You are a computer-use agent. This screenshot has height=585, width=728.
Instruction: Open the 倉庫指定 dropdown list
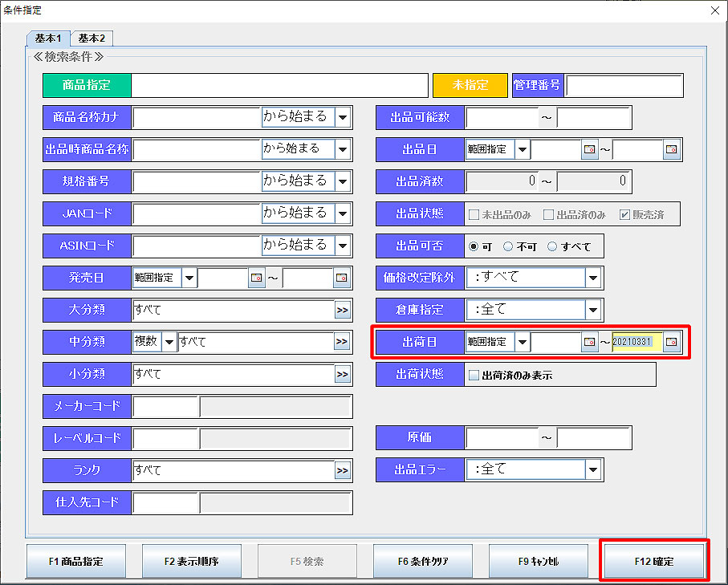593,310
